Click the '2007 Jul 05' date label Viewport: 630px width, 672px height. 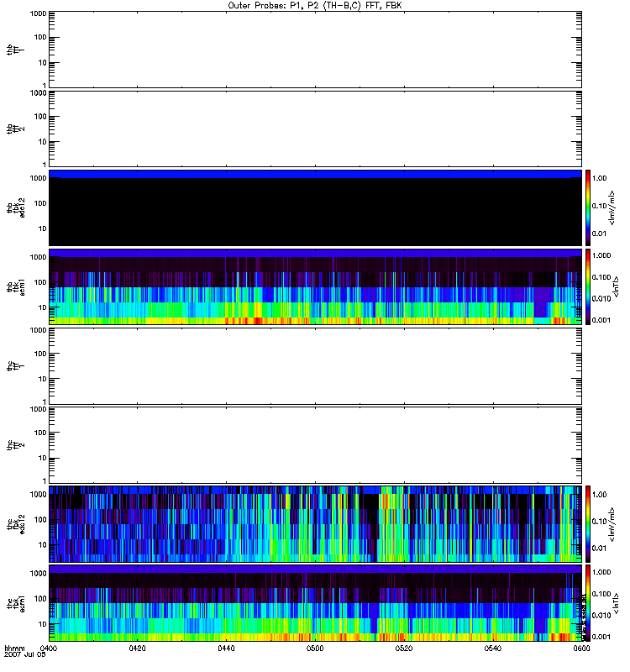click(x=25, y=655)
